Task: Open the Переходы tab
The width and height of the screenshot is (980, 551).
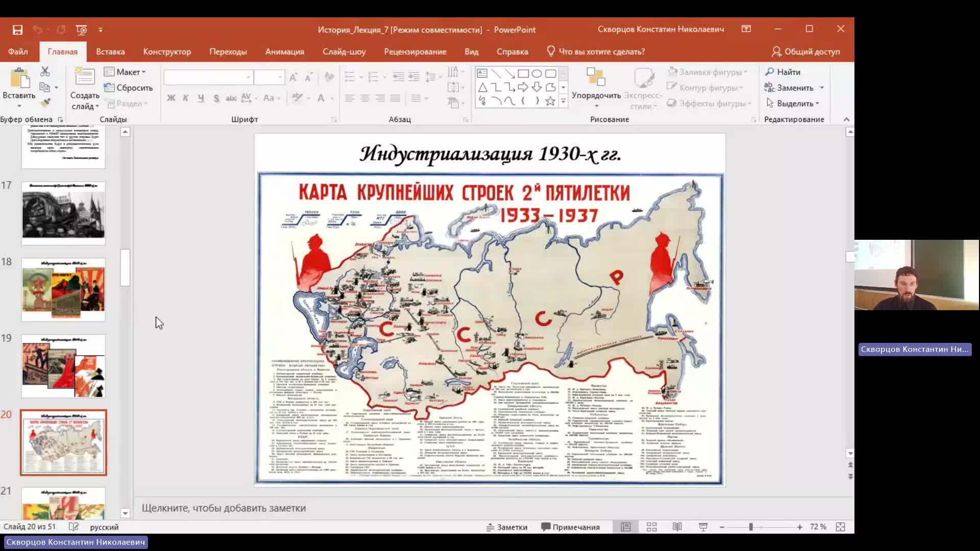Action: point(228,52)
